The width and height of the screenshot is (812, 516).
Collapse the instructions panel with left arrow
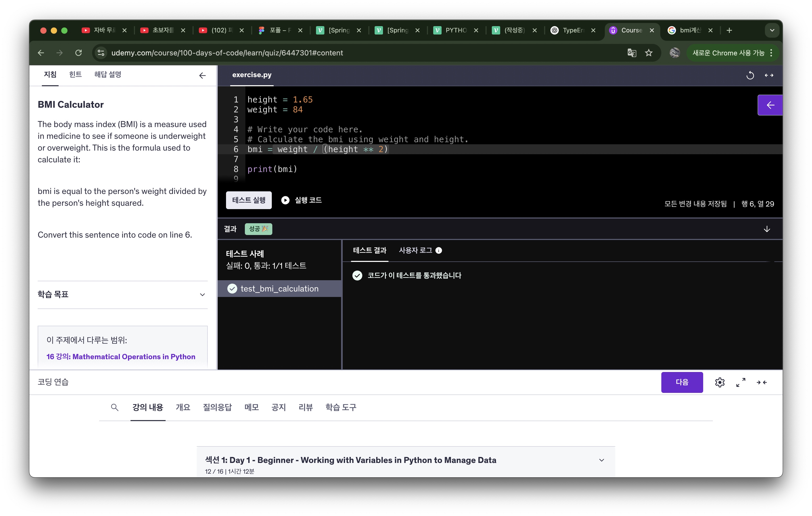(x=202, y=76)
